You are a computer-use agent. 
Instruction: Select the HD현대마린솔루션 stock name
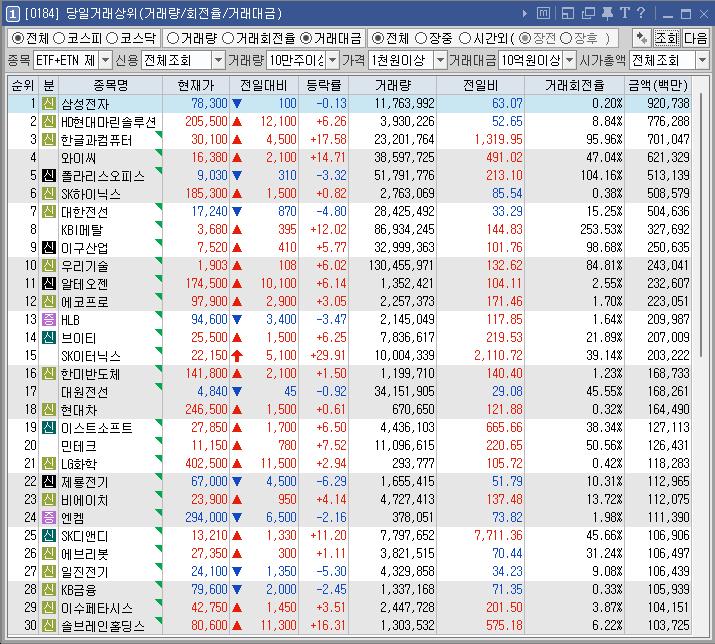pos(109,122)
